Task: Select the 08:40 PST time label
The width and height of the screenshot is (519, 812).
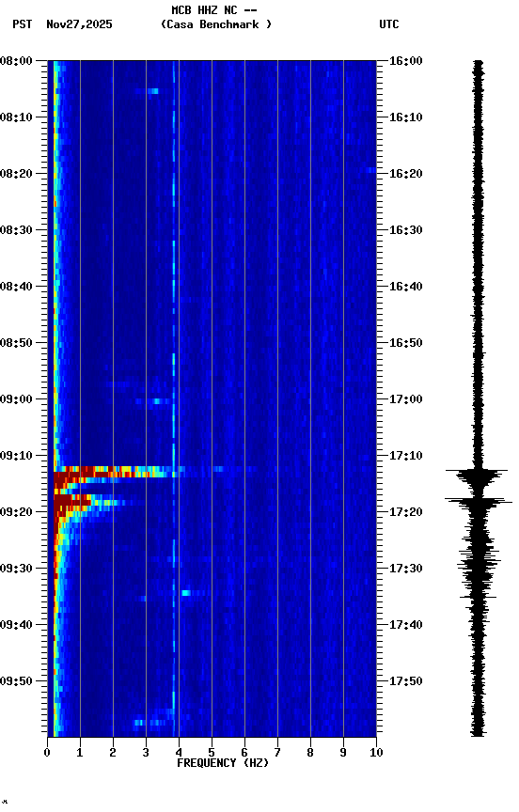Action: coord(16,287)
